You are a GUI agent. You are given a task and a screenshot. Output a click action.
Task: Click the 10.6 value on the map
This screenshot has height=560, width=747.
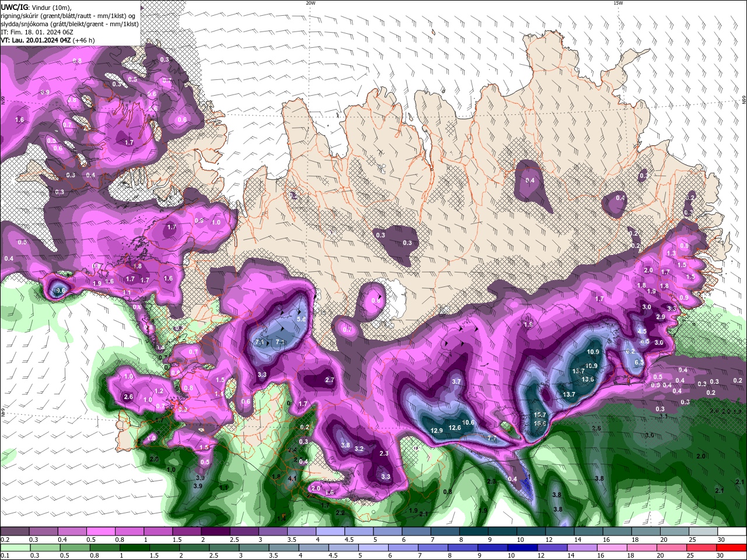468,423
